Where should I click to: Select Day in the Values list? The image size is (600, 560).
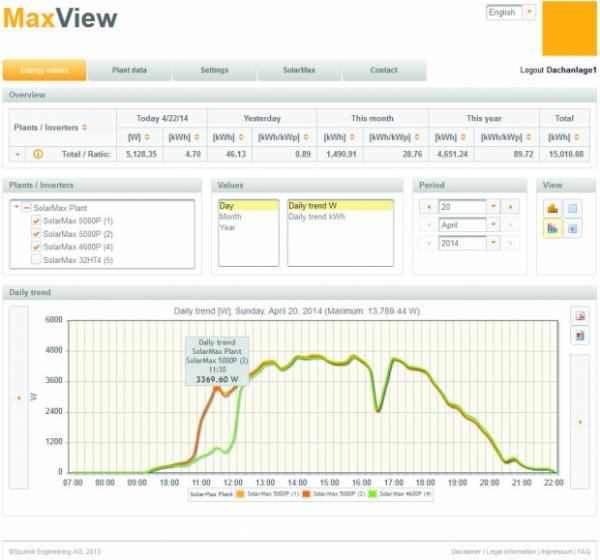point(248,206)
